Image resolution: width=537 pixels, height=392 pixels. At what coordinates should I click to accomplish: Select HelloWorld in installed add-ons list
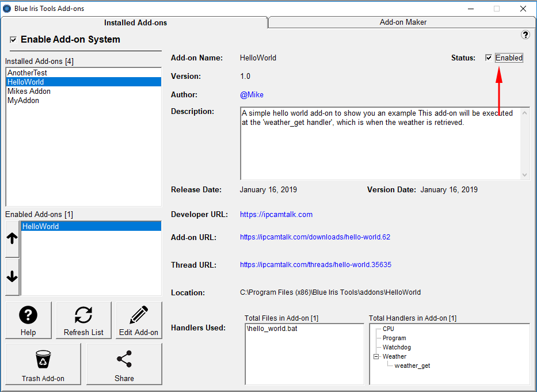click(84, 82)
